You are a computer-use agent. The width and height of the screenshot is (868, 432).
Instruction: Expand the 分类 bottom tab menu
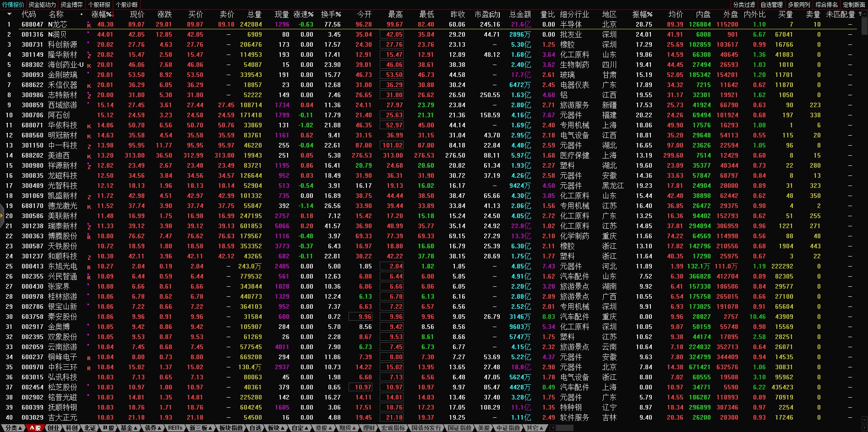(x=14, y=428)
